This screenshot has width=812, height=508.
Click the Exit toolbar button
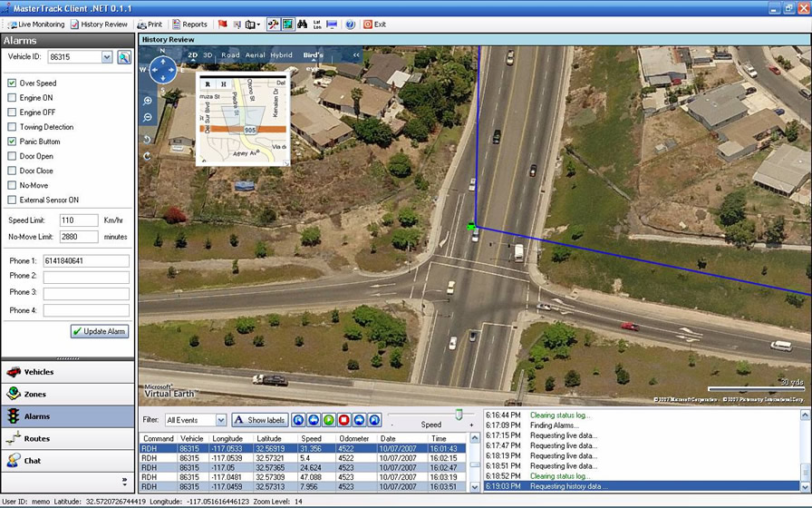(374, 24)
